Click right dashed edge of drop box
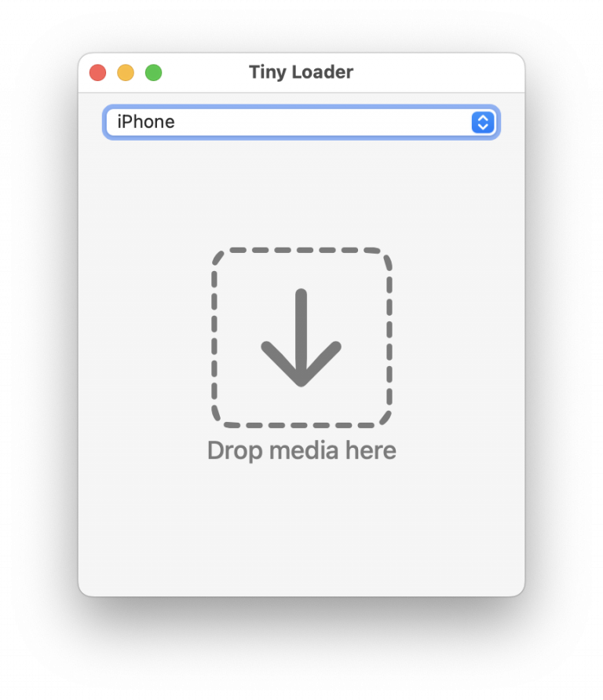The height and width of the screenshot is (700, 603). point(389,338)
